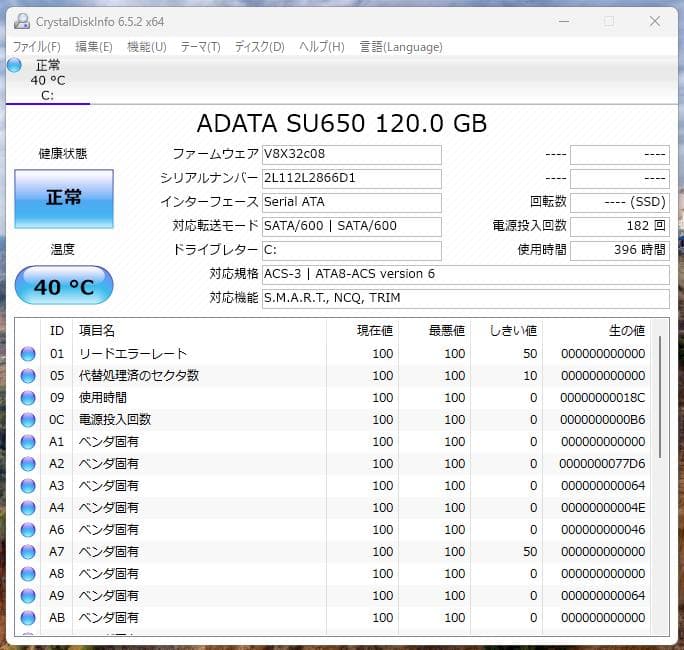Click the 電源投入回数 attribute name in SMART list
Screen dimensions: 684x650
[x=115, y=420]
